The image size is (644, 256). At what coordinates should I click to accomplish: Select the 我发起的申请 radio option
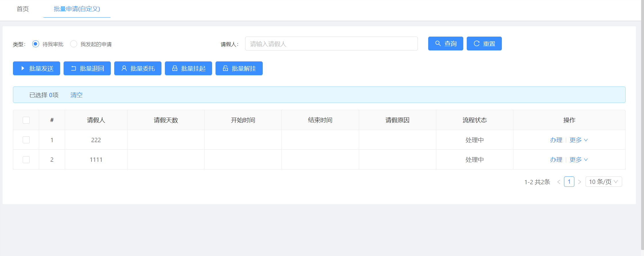[x=74, y=44]
